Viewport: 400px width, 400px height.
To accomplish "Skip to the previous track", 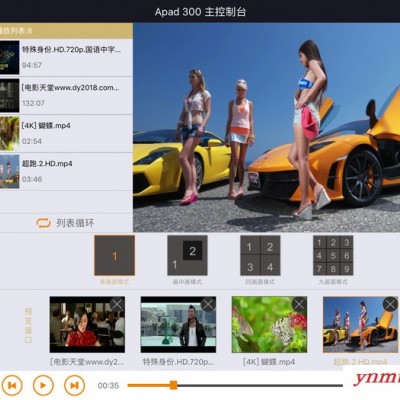I will point(12,385).
